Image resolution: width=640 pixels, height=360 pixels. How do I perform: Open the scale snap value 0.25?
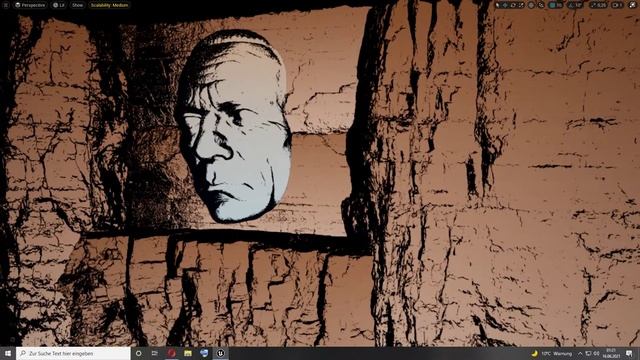pos(598,5)
